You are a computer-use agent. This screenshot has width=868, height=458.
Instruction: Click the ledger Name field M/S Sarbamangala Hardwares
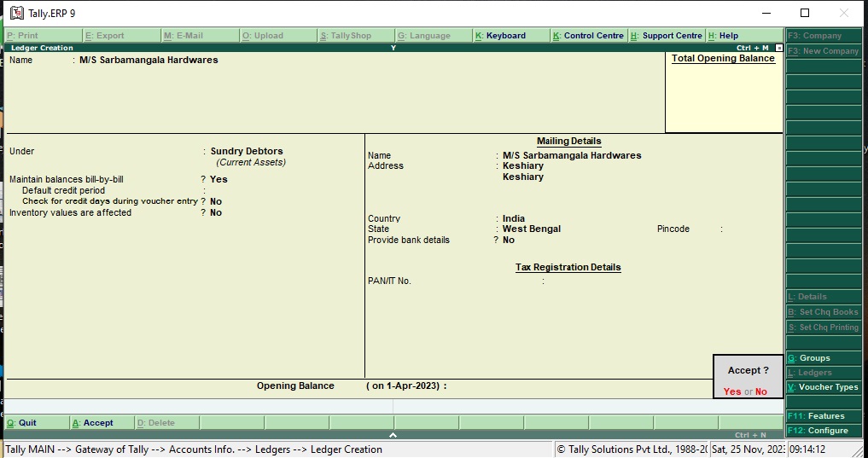[149, 60]
